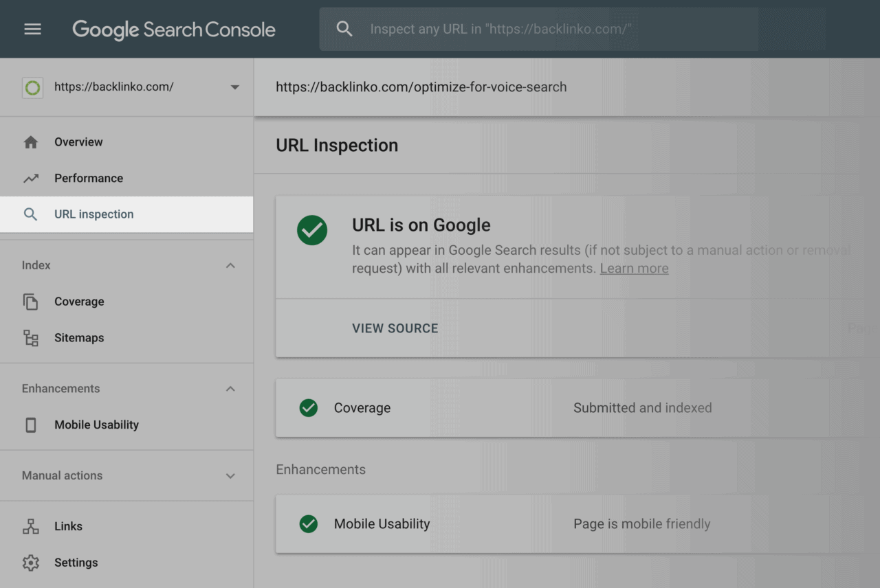
Task: Open the hamburger navigation menu
Action: coord(32,29)
